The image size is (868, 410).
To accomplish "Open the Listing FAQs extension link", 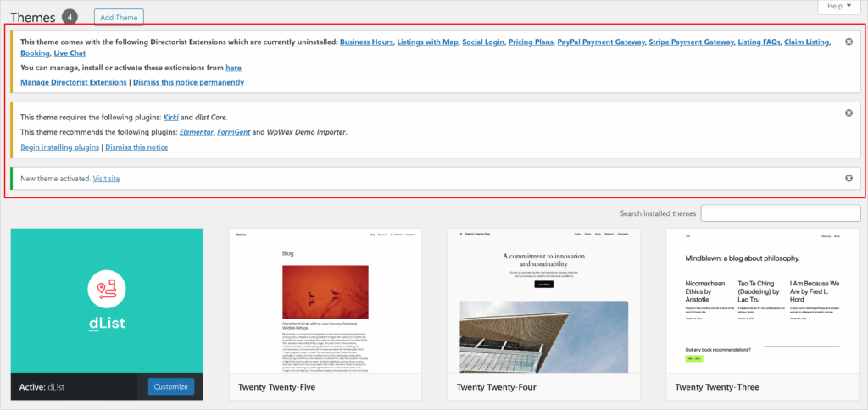I will pos(759,42).
